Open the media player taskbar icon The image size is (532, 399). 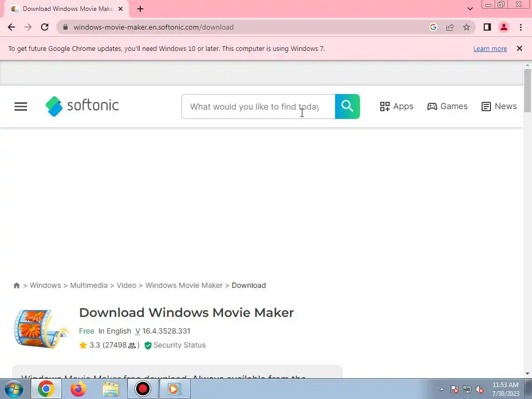pos(175,389)
